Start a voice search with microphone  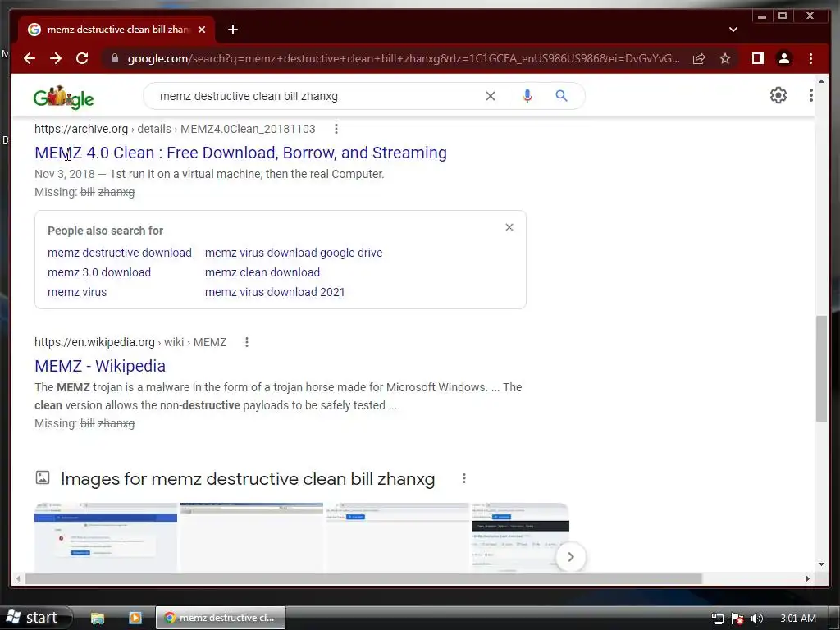(x=527, y=96)
